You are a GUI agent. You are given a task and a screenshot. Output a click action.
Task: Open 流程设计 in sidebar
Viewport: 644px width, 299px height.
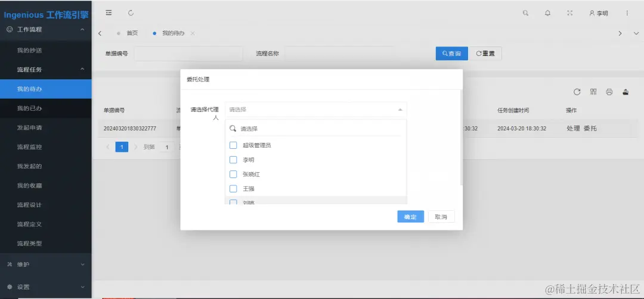click(x=45, y=205)
